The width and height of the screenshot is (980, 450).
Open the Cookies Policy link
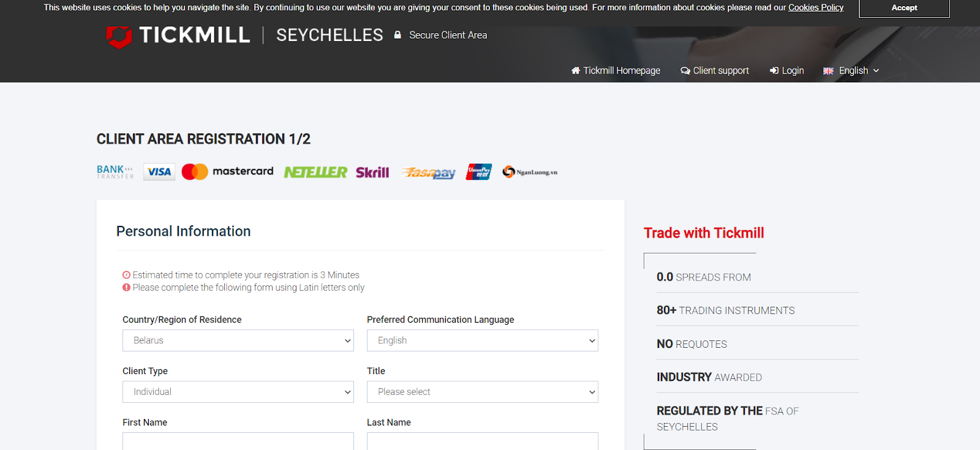(816, 7)
